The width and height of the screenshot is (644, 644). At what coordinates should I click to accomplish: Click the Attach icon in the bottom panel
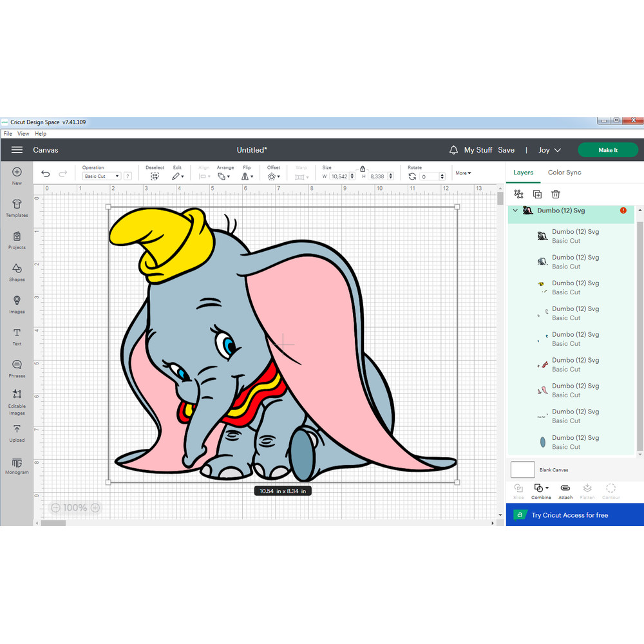565,491
